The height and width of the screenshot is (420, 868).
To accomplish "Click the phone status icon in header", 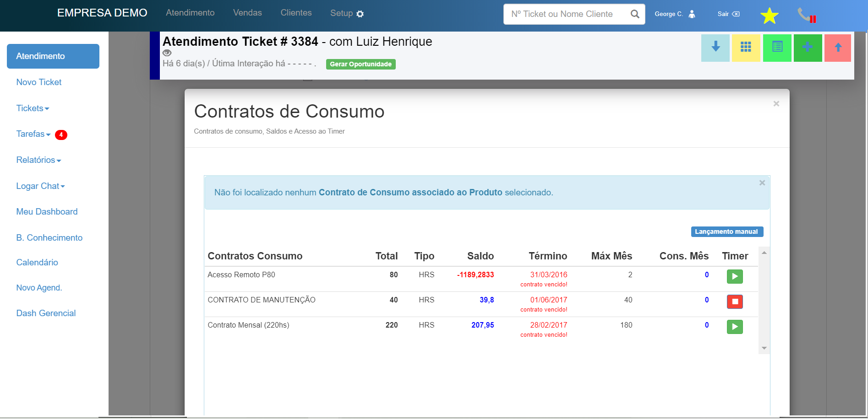I will (x=806, y=16).
